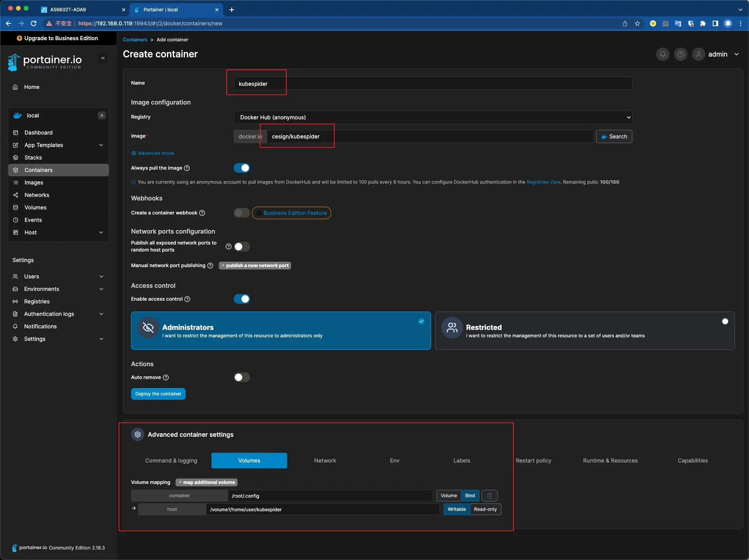Open browser tab list chevron
The width and height of the screenshot is (749, 560).
740,10
